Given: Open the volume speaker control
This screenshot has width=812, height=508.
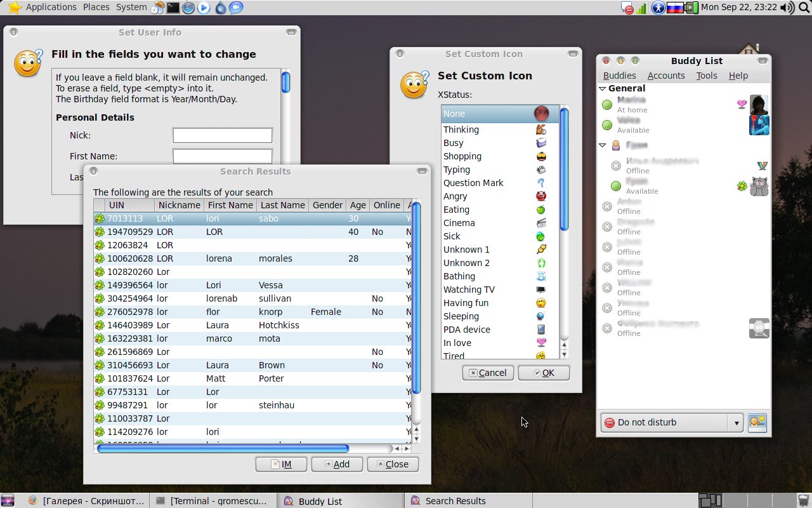Looking at the screenshot, I should tap(787, 8).
